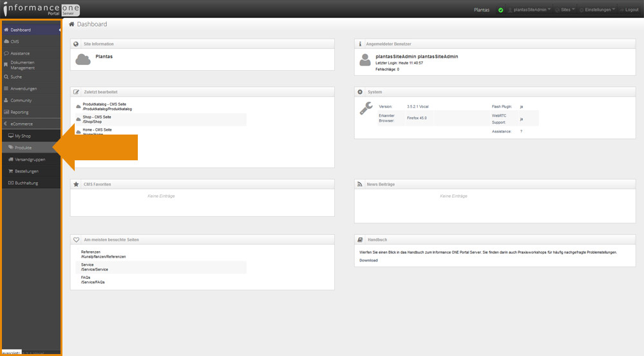Screen dimensions: 644x356
Task: Click plantasSiteAdmin plantasSiteAdmin user name
Action: pos(417,57)
